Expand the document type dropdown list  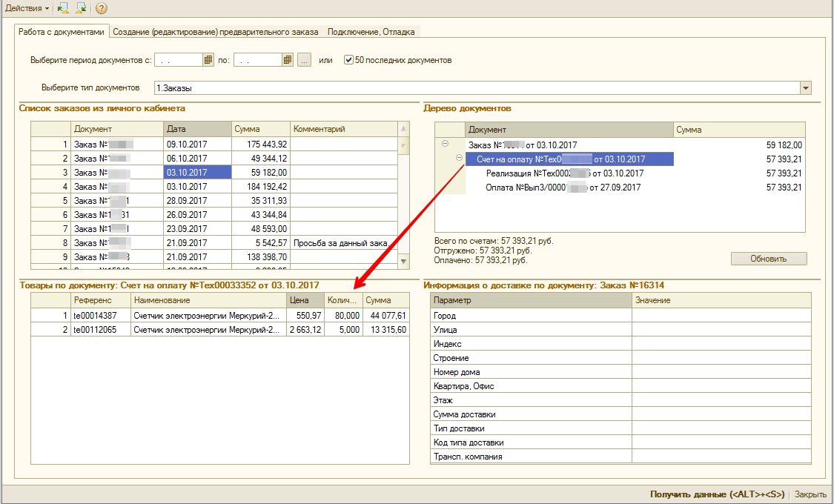click(x=805, y=88)
